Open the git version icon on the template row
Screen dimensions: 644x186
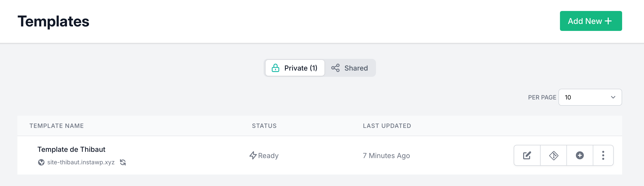pyautogui.click(x=553, y=155)
